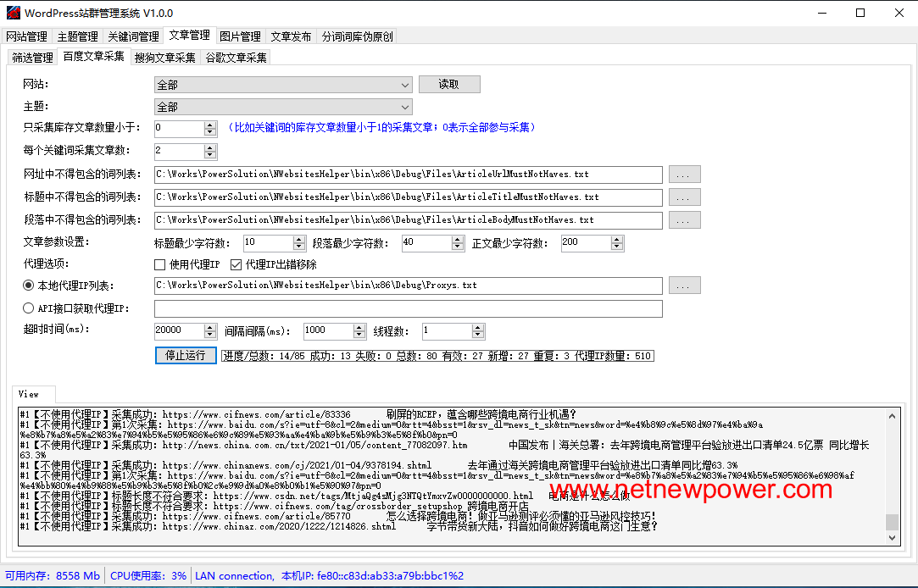Open the 网站管理 tab
The width and height of the screenshot is (918, 588).
[27, 36]
